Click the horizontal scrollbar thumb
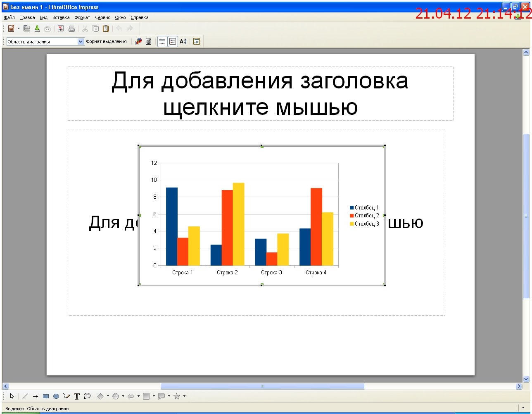The height and width of the screenshot is (414, 532). (x=263, y=386)
